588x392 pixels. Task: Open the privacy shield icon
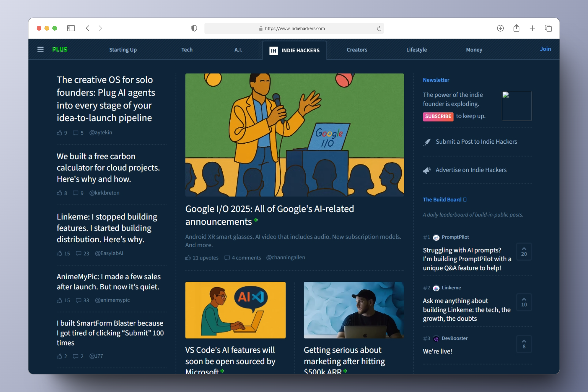click(x=194, y=28)
